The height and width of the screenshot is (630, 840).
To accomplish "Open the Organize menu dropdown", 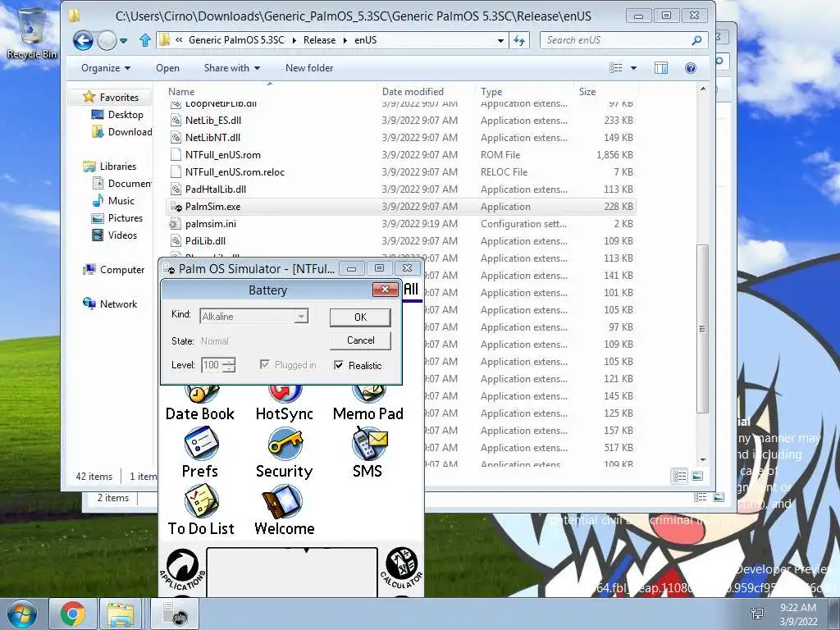I will [x=106, y=68].
